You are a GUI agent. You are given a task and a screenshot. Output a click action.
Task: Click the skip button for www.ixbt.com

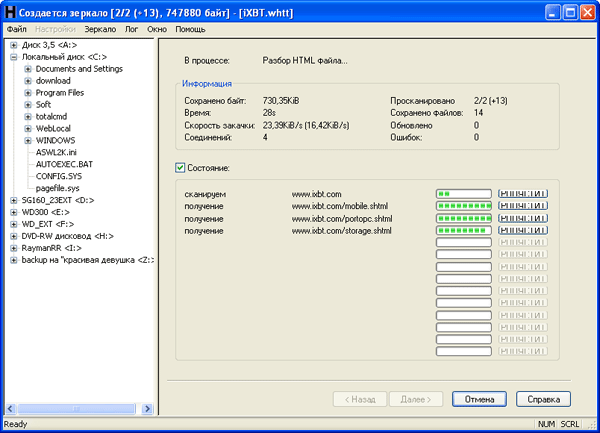(523, 194)
